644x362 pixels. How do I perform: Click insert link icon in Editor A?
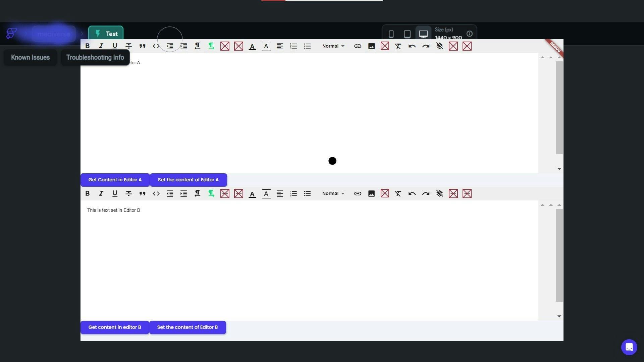click(x=358, y=46)
